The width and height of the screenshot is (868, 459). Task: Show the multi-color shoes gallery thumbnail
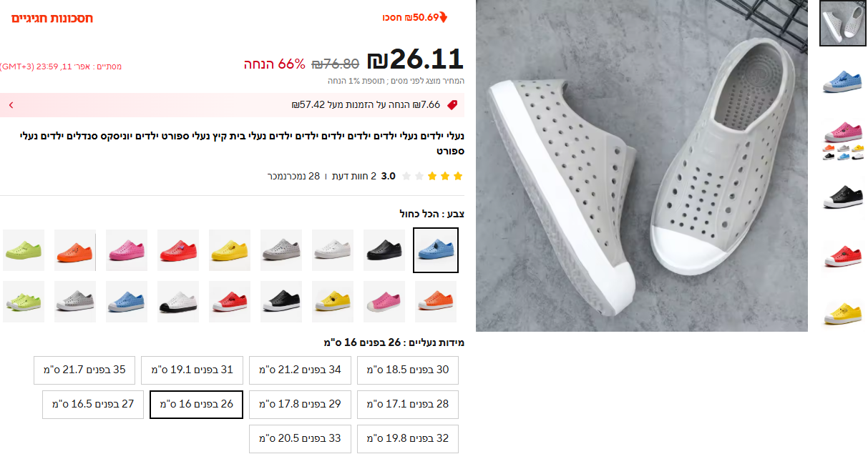click(842, 139)
